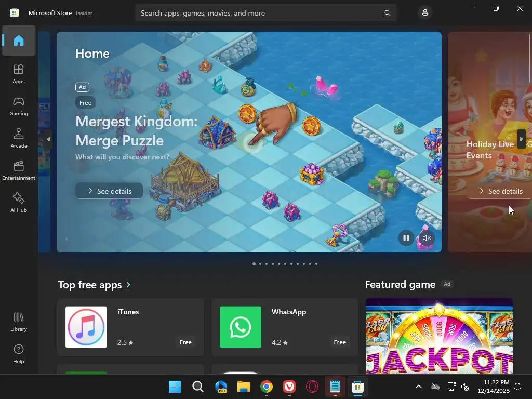Open the Library
Screen dimensions: 532x399
[x=19, y=322]
